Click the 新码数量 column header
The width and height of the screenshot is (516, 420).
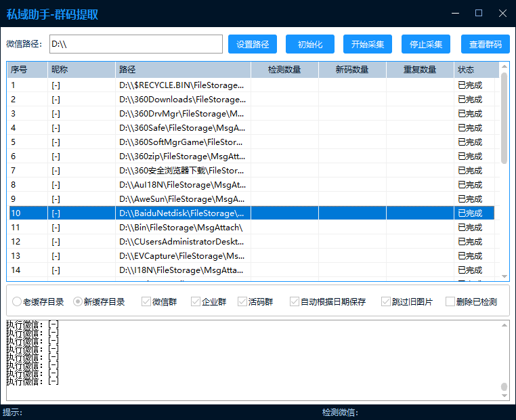pyautogui.click(x=352, y=70)
